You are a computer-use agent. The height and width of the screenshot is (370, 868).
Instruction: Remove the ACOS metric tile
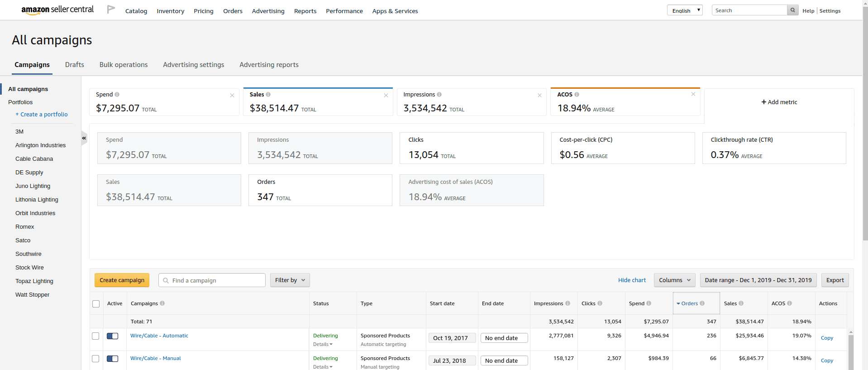point(693,94)
